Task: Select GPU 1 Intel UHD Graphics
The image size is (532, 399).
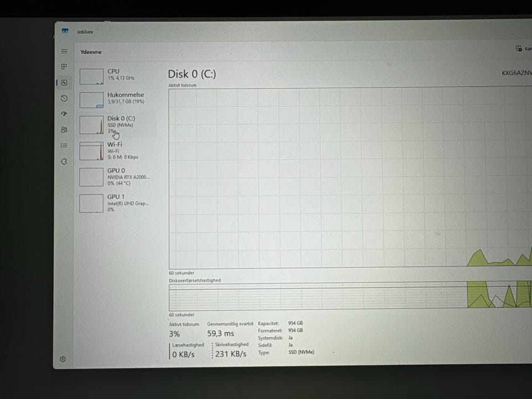Action: tap(116, 203)
